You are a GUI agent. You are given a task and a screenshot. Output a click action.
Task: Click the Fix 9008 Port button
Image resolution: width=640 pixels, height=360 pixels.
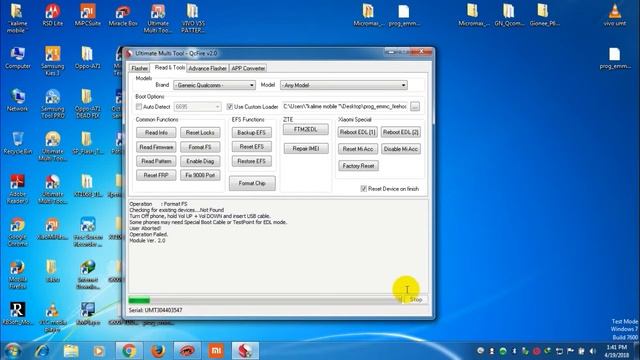click(x=200, y=175)
